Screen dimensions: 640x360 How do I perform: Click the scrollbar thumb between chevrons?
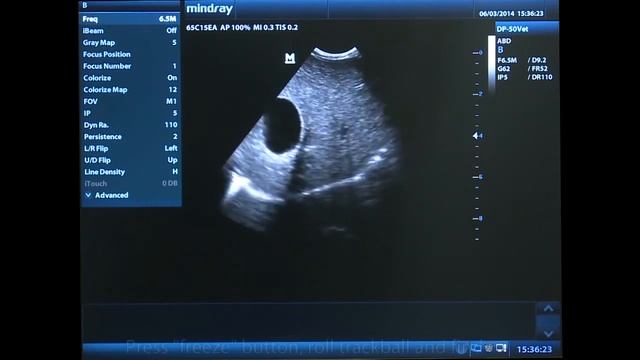coord(548,321)
